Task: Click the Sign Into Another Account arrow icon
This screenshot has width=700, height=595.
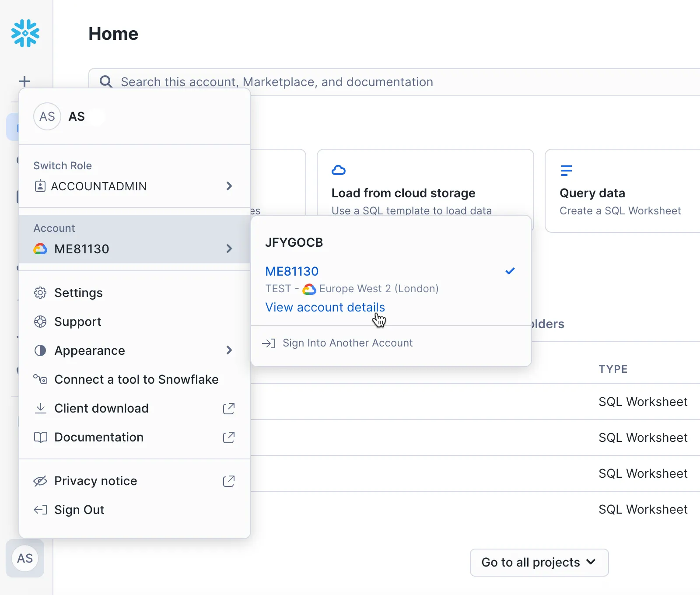Action: (269, 343)
